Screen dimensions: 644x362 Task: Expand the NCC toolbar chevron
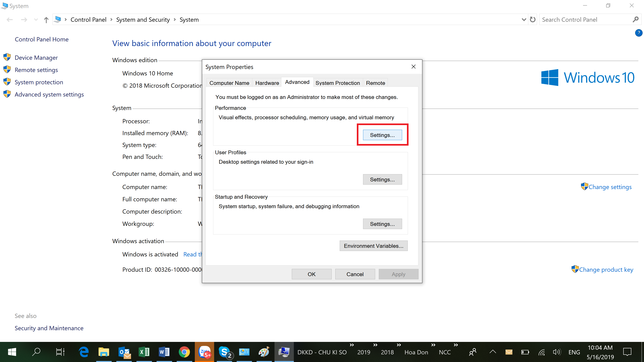coord(456,345)
